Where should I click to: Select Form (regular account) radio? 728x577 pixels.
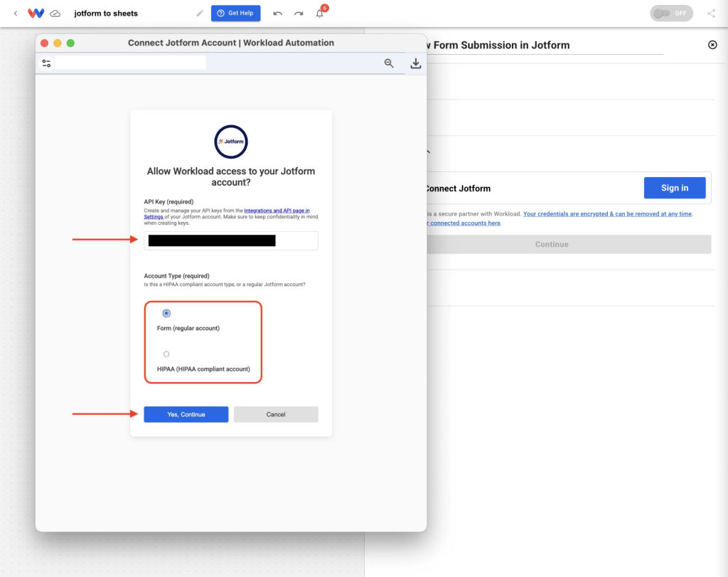(166, 313)
